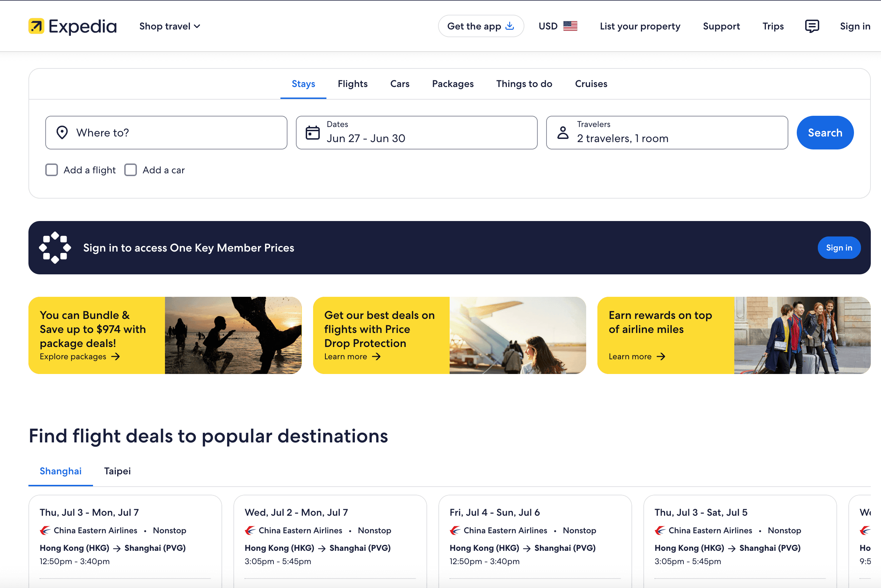Click the arrow icon next to Explore packages

click(116, 357)
